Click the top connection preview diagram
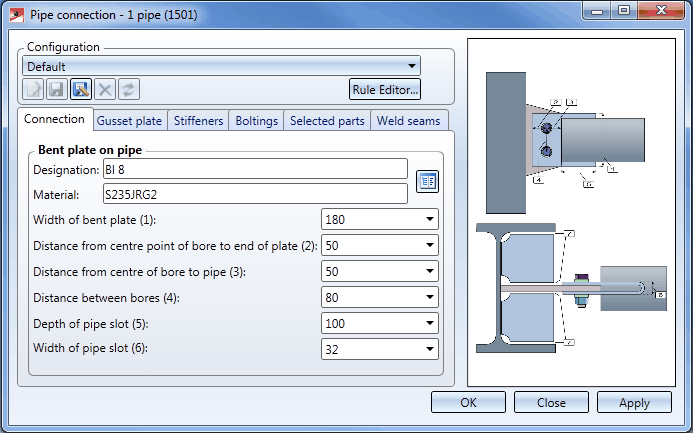This screenshot has width=693, height=433. pos(565,143)
